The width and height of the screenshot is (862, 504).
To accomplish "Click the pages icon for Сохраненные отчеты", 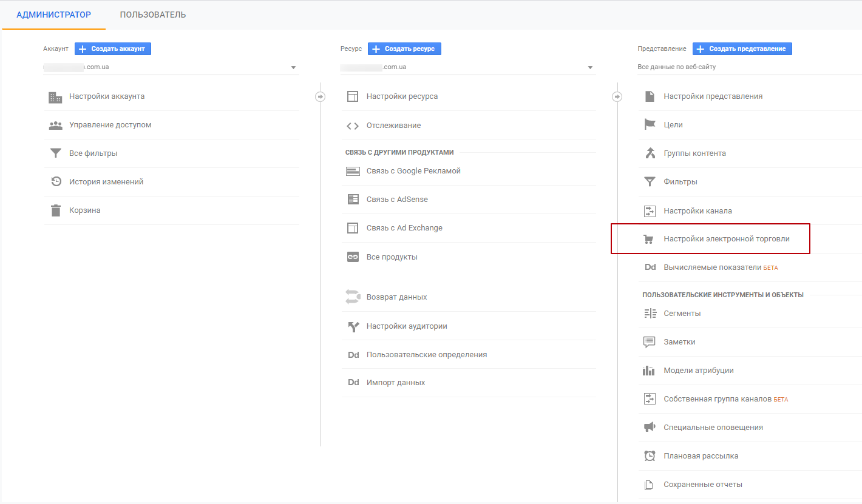I will (x=648, y=485).
